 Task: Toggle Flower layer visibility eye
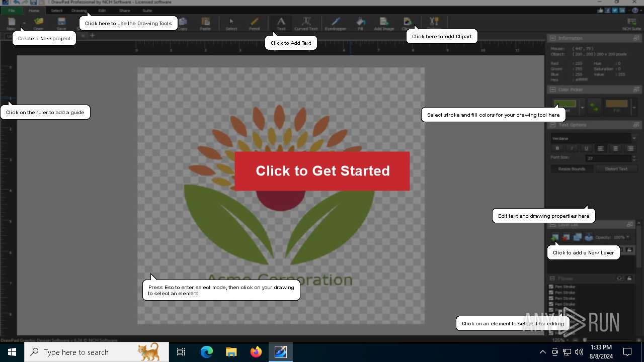619,278
